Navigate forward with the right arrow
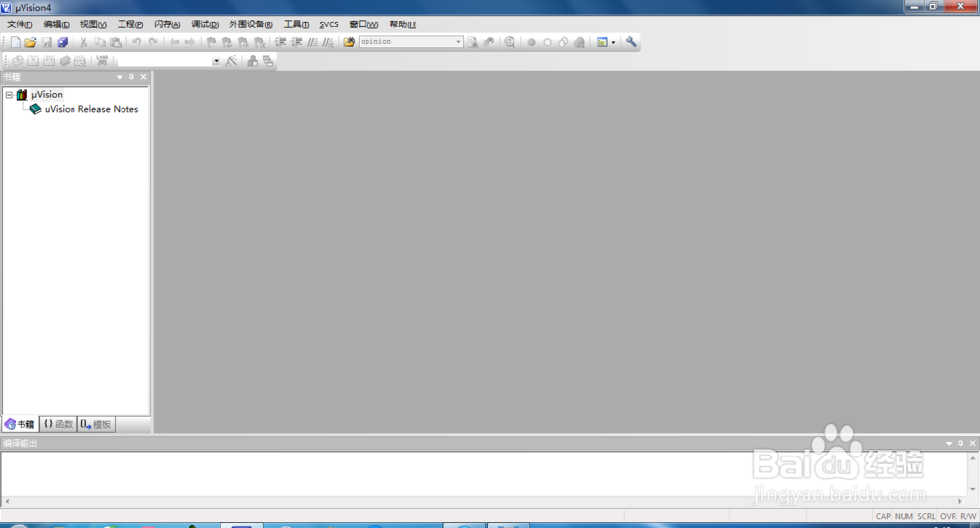This screenshot has width=980, height=528. 189,42
